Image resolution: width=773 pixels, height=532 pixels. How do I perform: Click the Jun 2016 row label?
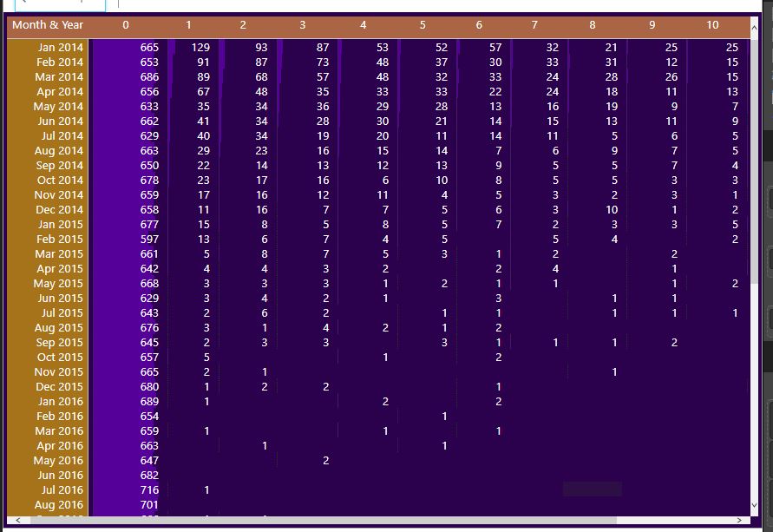(x=61, y=476)
